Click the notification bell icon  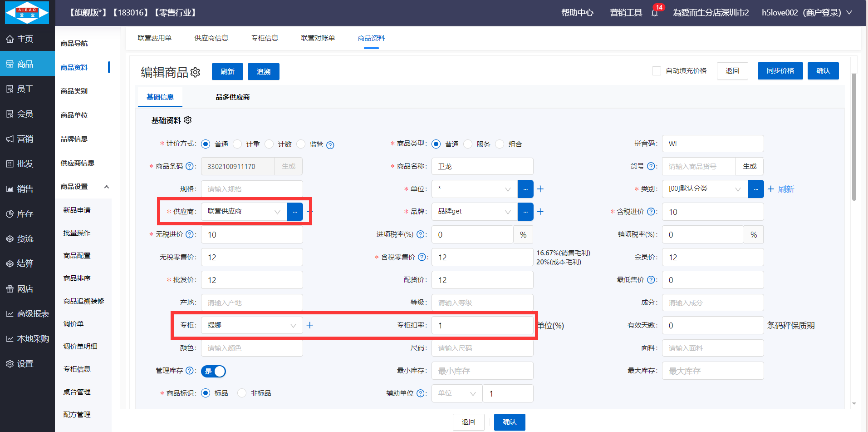[654, 13]
